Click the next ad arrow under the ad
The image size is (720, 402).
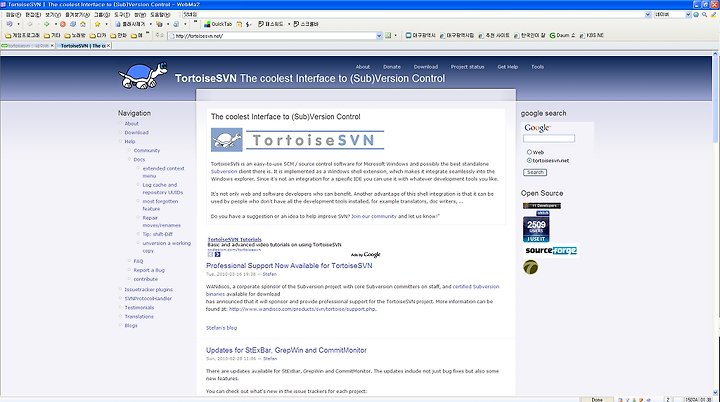pyautogui.click(x=217, y=254)
